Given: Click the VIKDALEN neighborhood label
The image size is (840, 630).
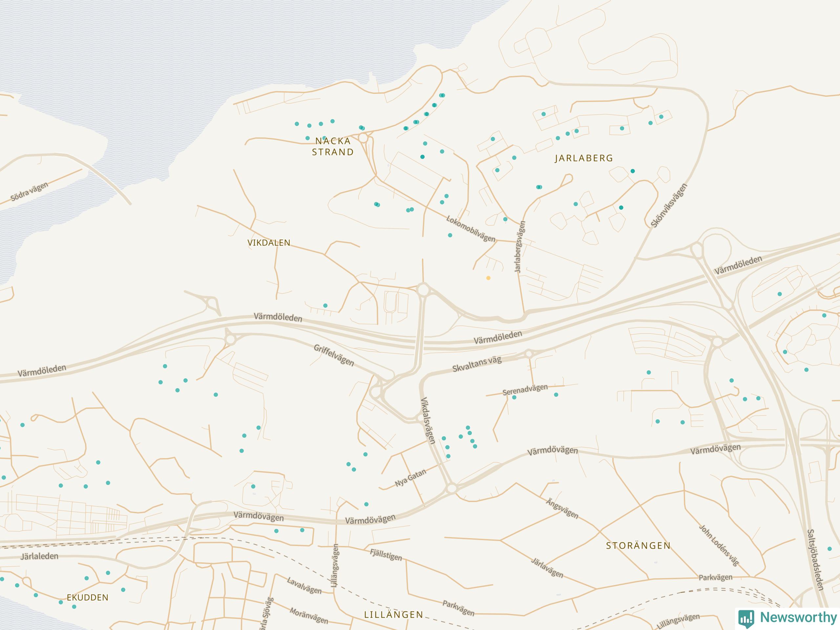Looking at the screenshot, I should tap(269, 243).
